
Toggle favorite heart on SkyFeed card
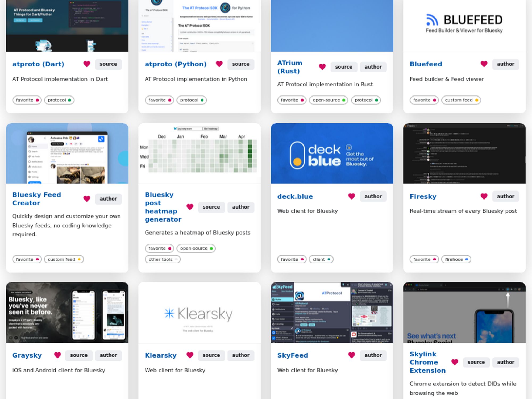(x=352, y=355)
